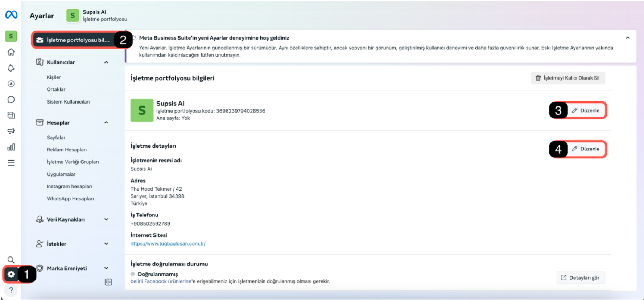Open the compass icon in left rail
The width and height of the screenshot is (644, 300).
pyautogui.click(x=11, y=84)
